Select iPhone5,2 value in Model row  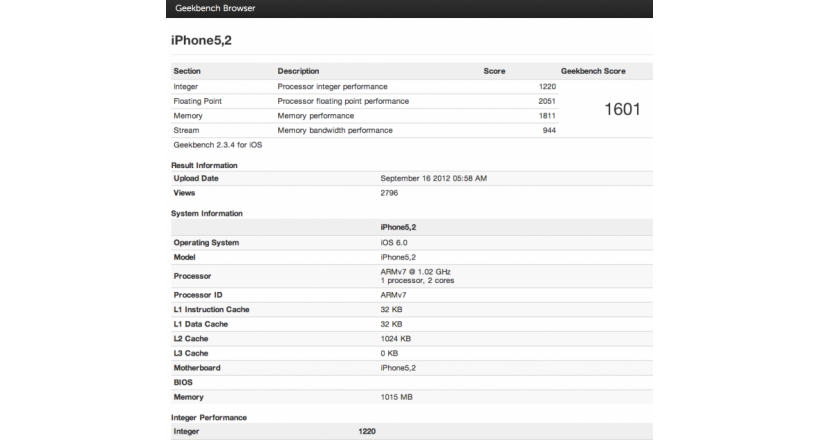coord(398,257)
